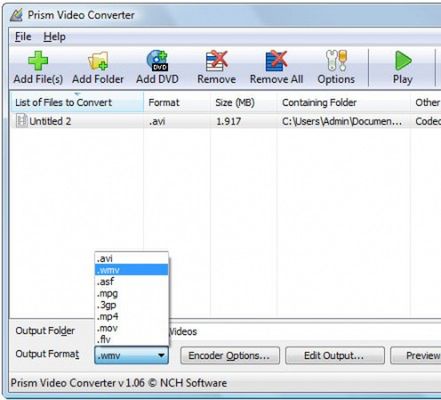
Task: Click the video file icon beside Untitled 2
Action: [x=22, y=121]
